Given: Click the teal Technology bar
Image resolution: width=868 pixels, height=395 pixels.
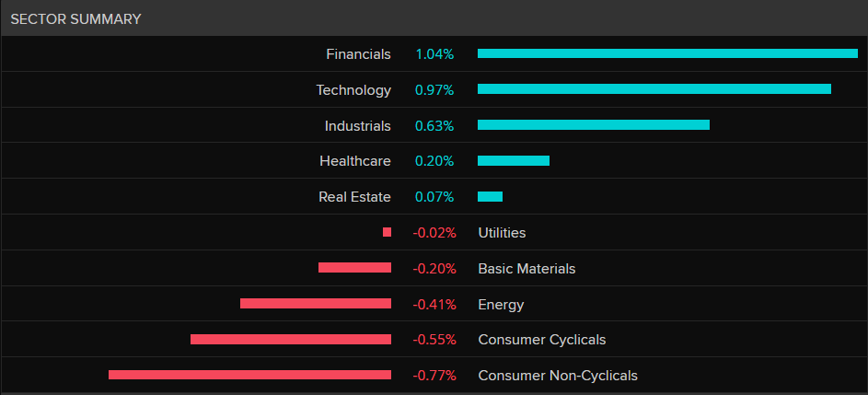Looking at the screenshot, I should point(654,89).
